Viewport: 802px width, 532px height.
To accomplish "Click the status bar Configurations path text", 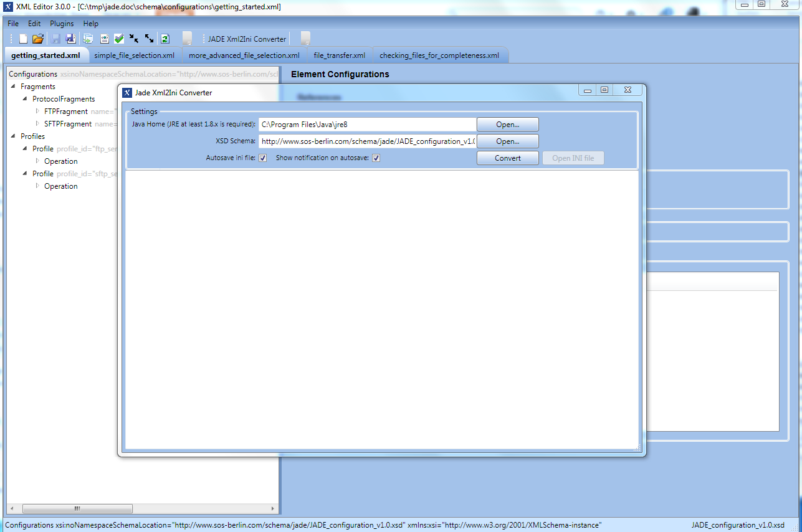I will coord(303,525).
